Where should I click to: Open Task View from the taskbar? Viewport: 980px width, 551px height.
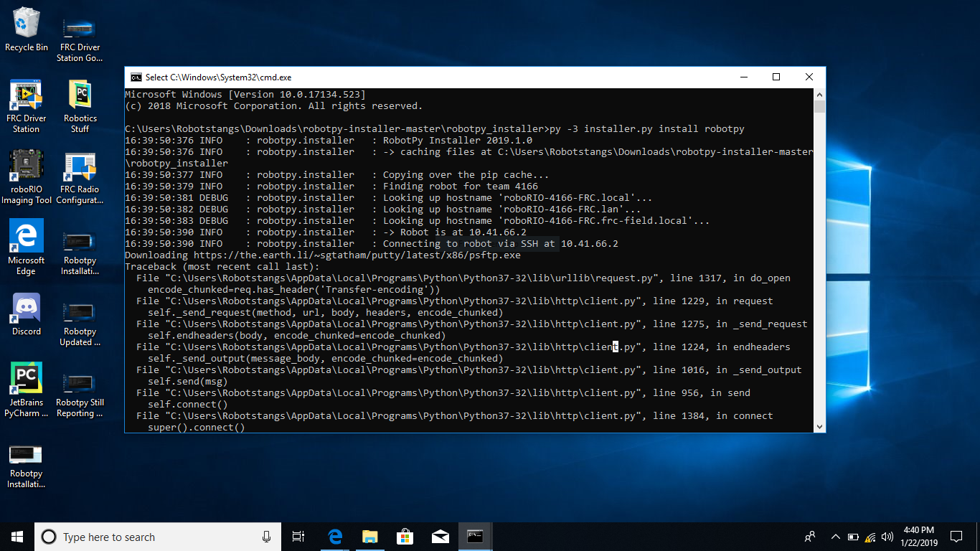pyautogui.click(x=298, y=537)
